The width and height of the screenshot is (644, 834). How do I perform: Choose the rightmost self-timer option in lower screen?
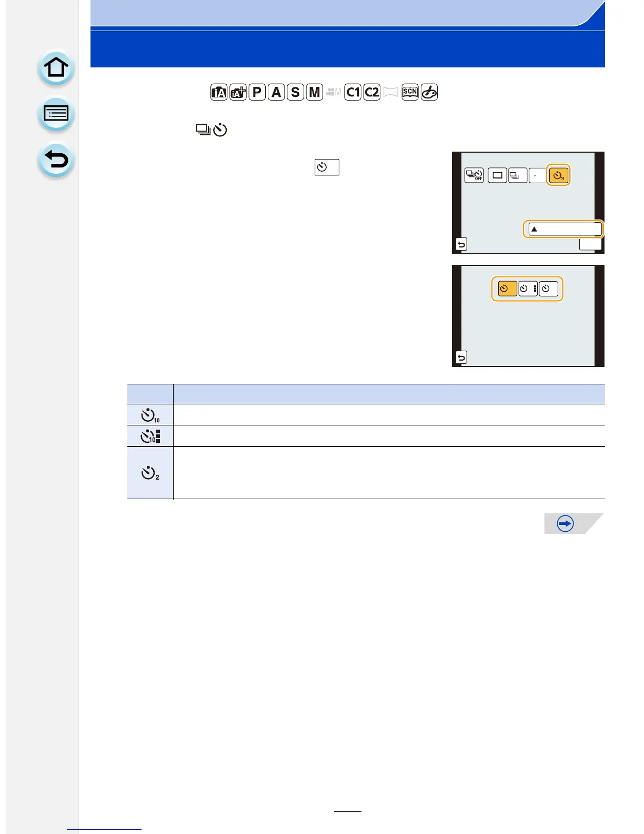click(548, 289)
